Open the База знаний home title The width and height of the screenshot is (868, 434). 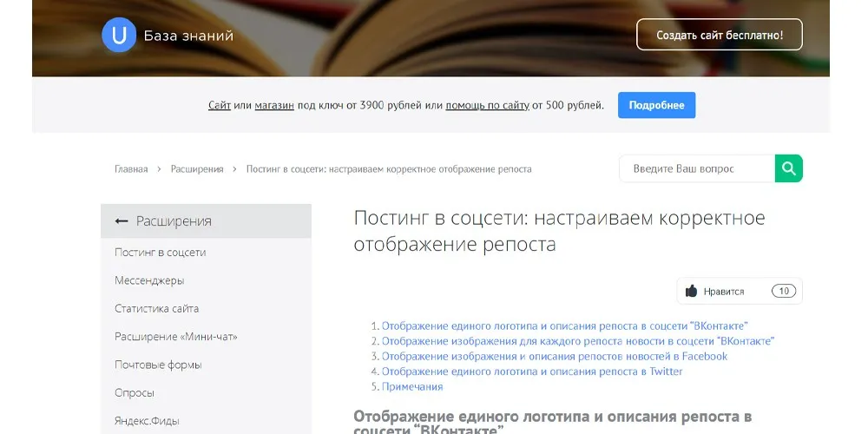188,36
